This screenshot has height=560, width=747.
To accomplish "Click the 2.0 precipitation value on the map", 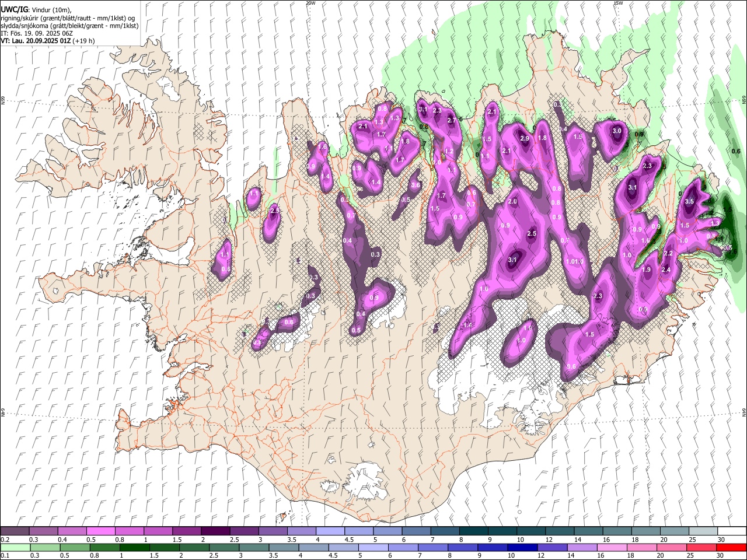I will point(513,201).
